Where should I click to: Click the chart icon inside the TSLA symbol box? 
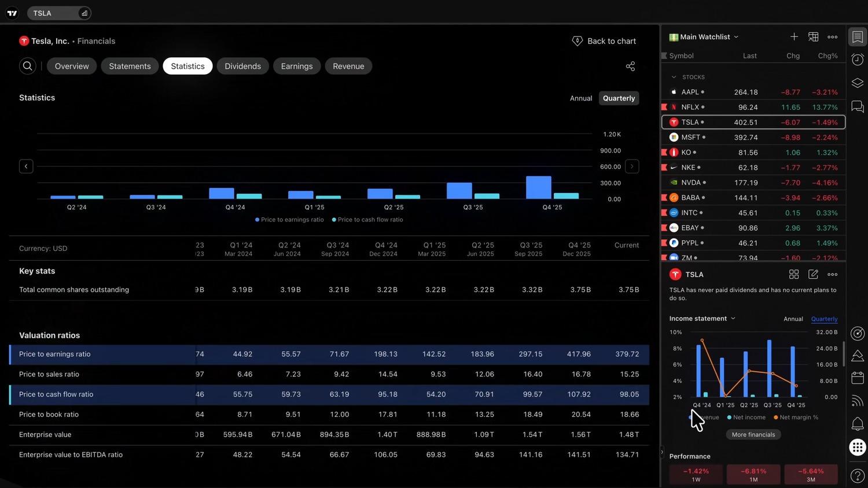point(84,13)
